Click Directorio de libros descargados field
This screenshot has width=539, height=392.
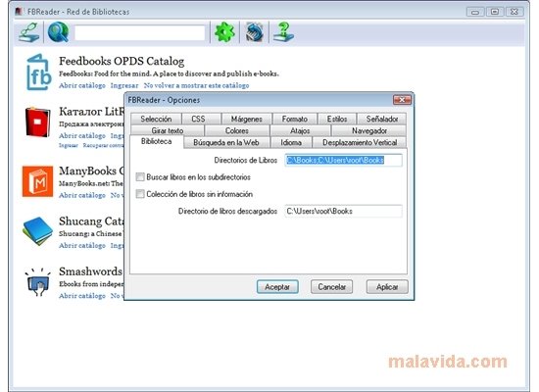click(343, 211)
